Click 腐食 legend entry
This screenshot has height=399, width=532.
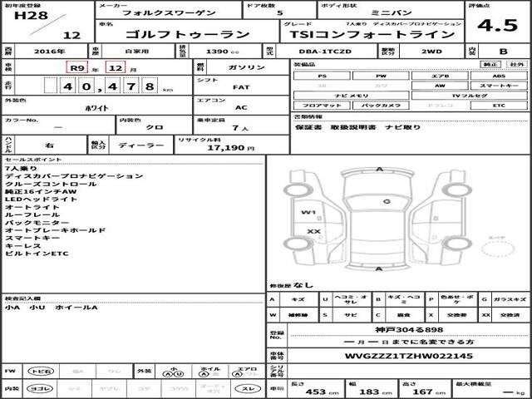pos(403,315)
